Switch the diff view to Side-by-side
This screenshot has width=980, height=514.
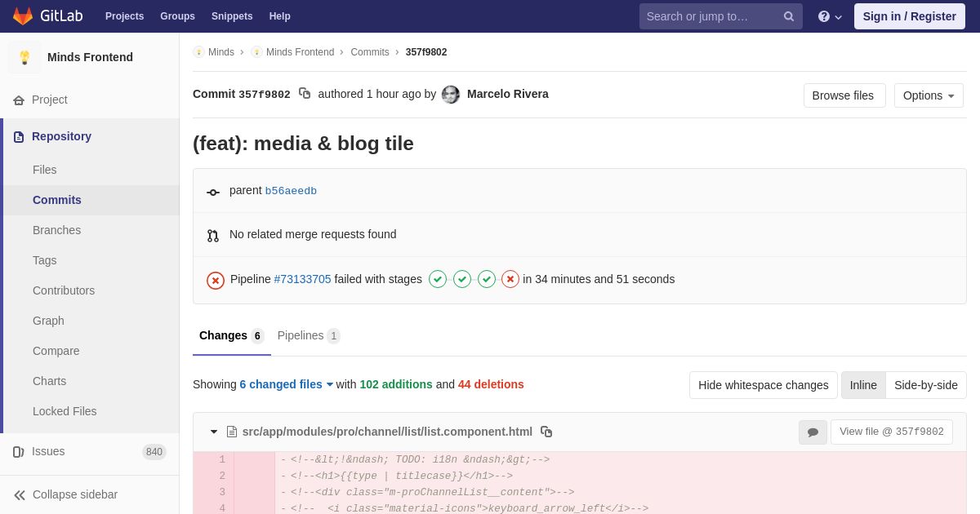tap(926, 385)
